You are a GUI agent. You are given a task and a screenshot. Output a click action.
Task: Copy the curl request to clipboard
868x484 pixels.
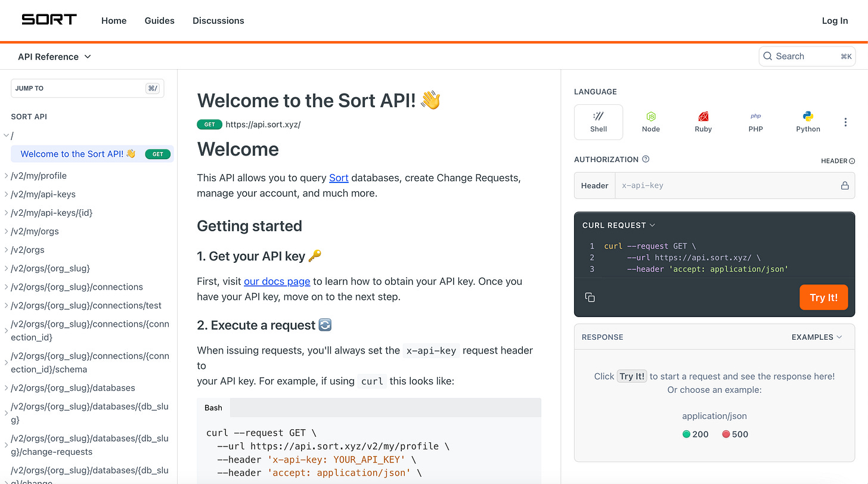click(590, 297)
